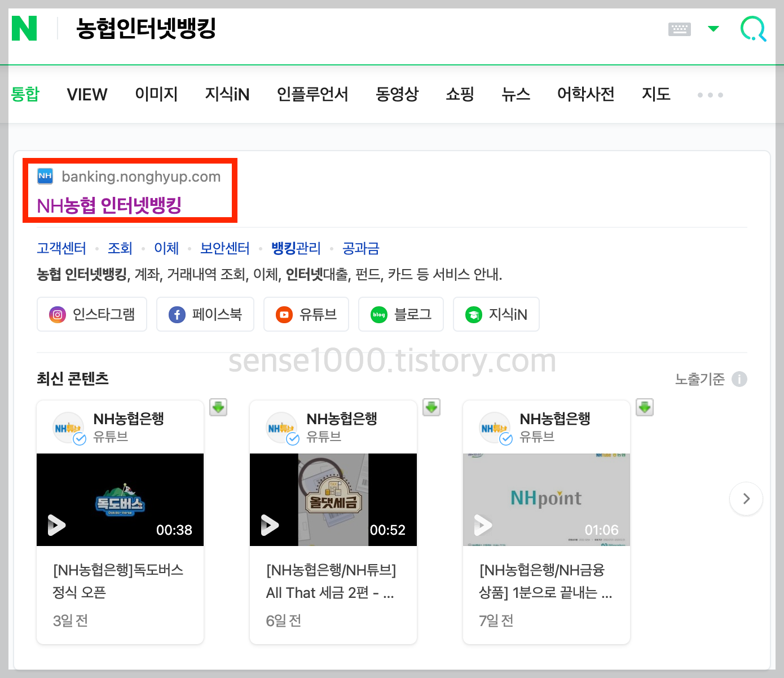Screen dimensions: 784x678
Task: Open the Instagram profile icon
Action: (x=57, y=314)
